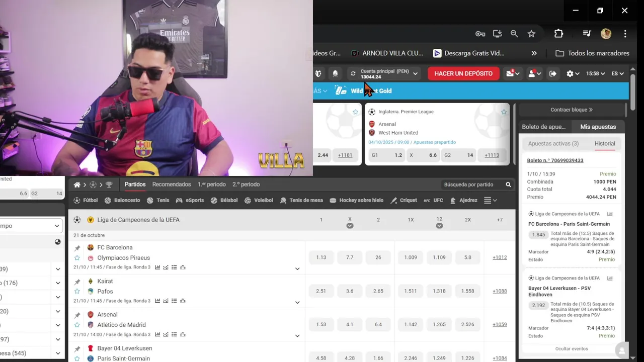Click the Búsqueda por partido search field
This screenshot has width=644, height=362.
coord(472,185)
